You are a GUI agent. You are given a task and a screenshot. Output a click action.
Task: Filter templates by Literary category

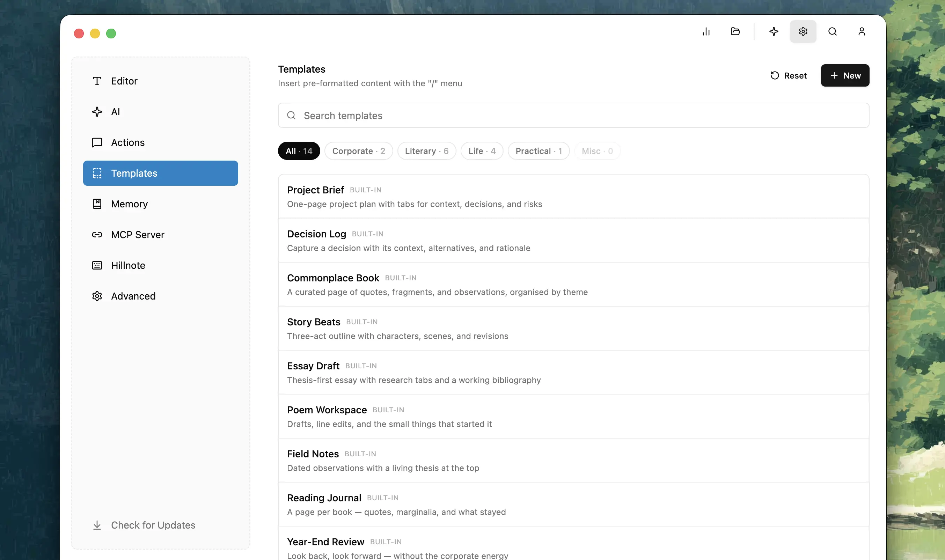coord(426,151)
